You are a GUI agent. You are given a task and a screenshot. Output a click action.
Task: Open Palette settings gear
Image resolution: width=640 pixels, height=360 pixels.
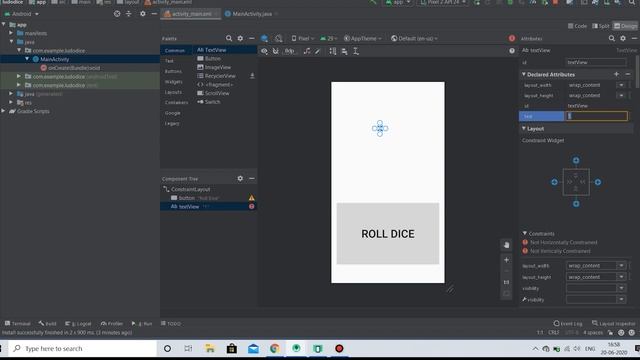pyautogui.click(x=240, y=38)
